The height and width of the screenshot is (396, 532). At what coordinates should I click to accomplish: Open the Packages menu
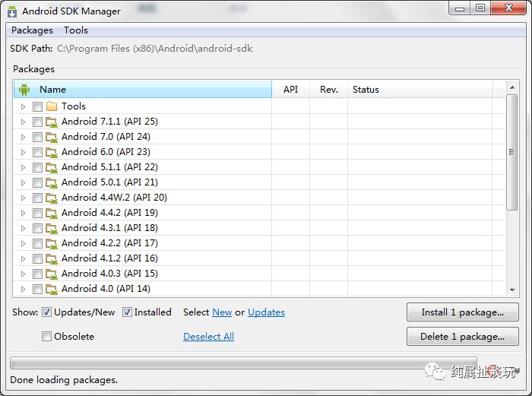coord(32,30)
